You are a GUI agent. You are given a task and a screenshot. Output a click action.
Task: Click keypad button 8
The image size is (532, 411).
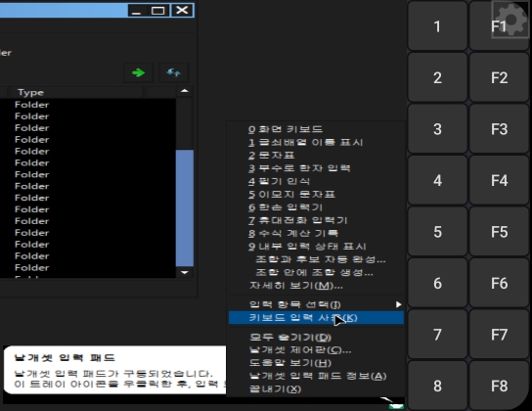437,386
